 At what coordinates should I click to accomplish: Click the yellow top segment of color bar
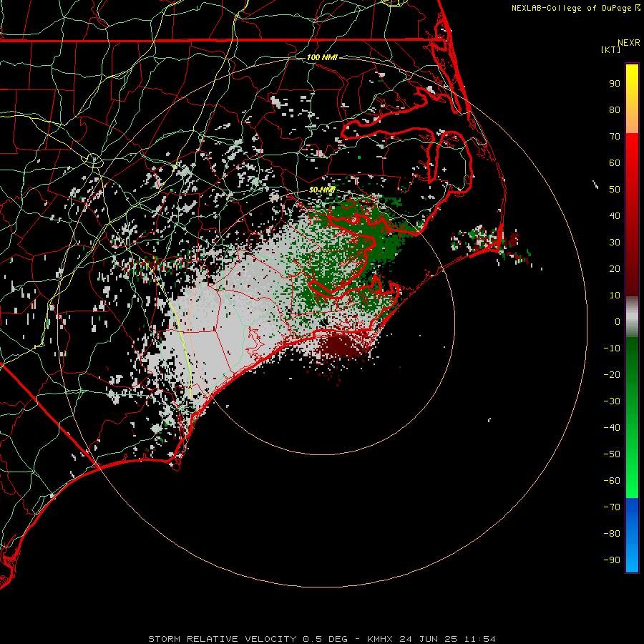[632, 99]
